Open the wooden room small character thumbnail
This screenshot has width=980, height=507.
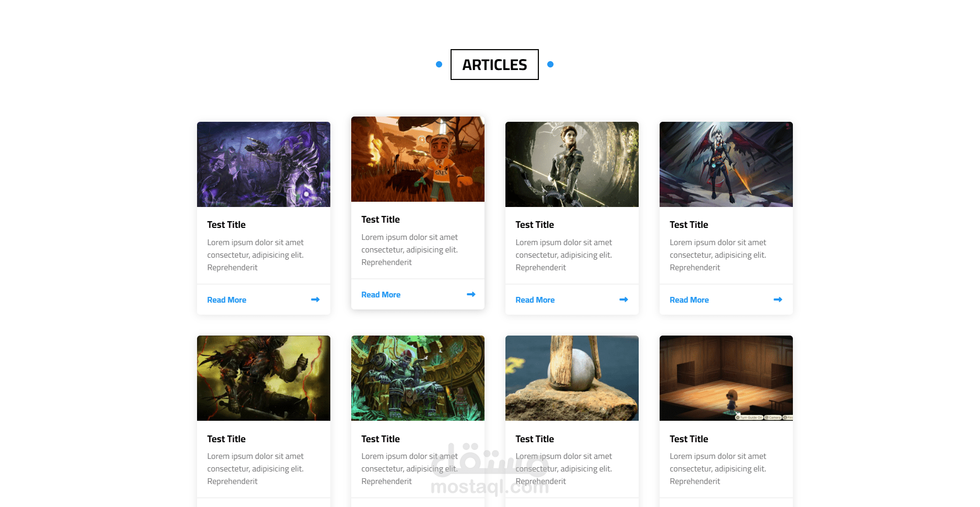click(726, 378)
